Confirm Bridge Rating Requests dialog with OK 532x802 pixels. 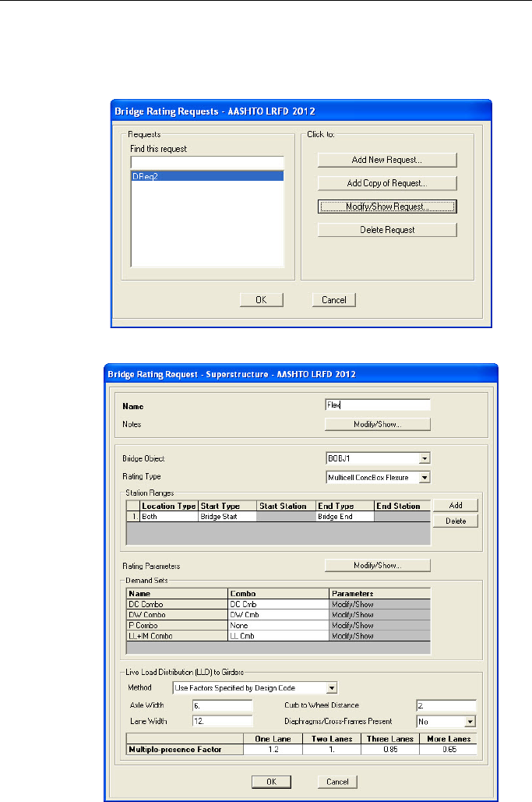coord(261,300)
